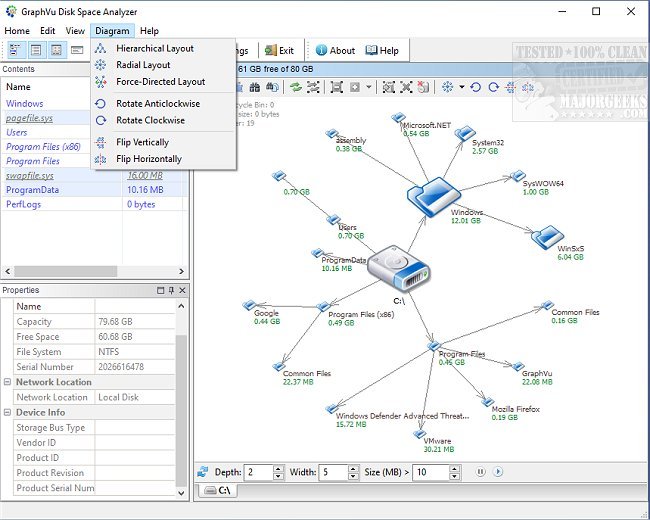This screenshot has width=650, height=520.
Task: Select the Program Files (x86) folder node
Action: coord(323,306)
